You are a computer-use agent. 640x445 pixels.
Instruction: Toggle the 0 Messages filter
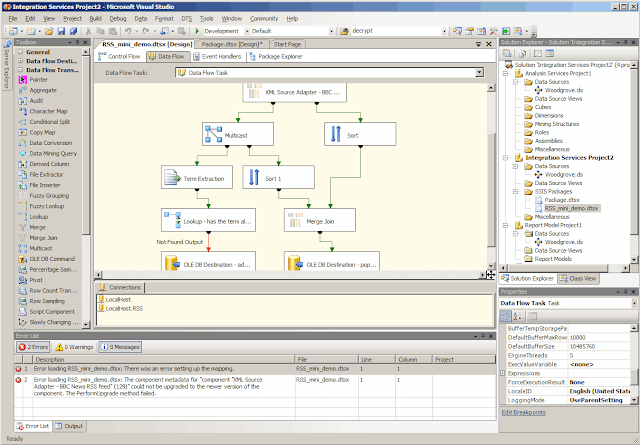coord(120,347)
